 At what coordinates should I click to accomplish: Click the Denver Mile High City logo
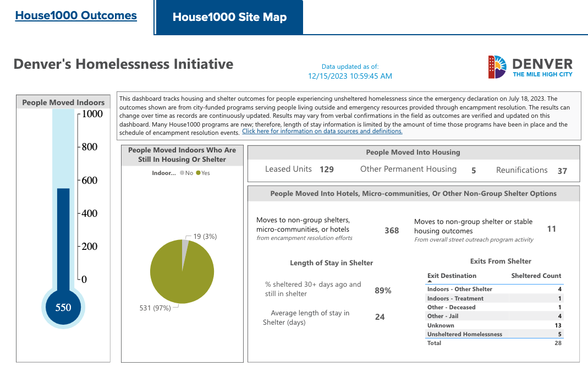tap(529, 65)
